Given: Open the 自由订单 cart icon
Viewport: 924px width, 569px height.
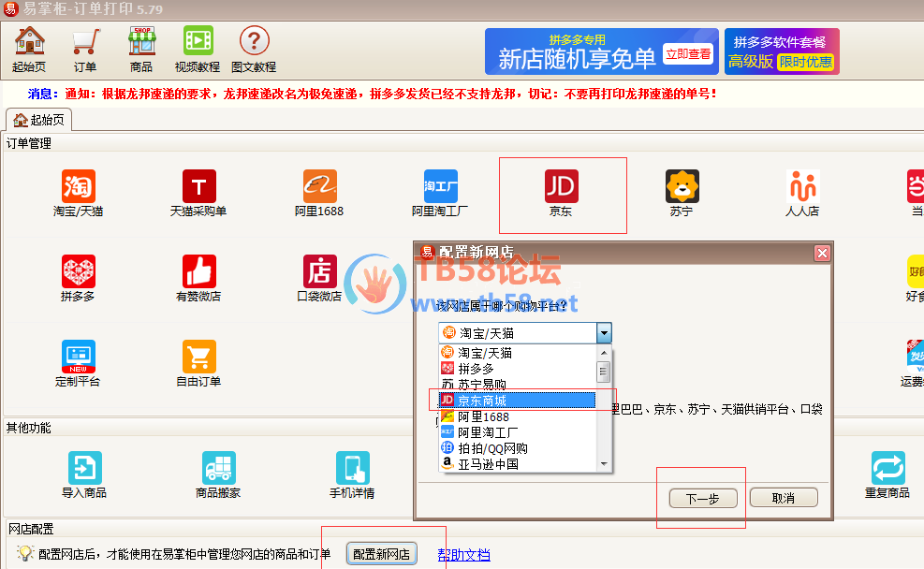Looking at the screenshot, I should click(x=198, y=364).
